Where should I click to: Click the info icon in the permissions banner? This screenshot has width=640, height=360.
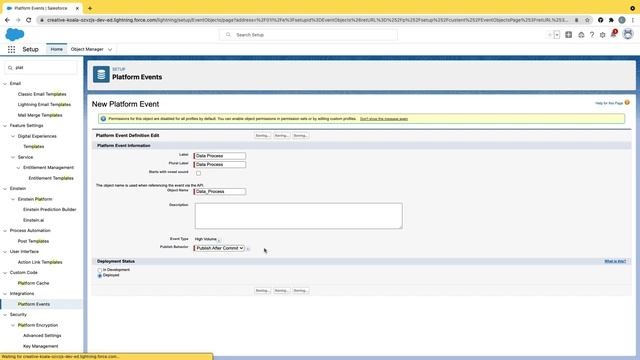point(103,119)
